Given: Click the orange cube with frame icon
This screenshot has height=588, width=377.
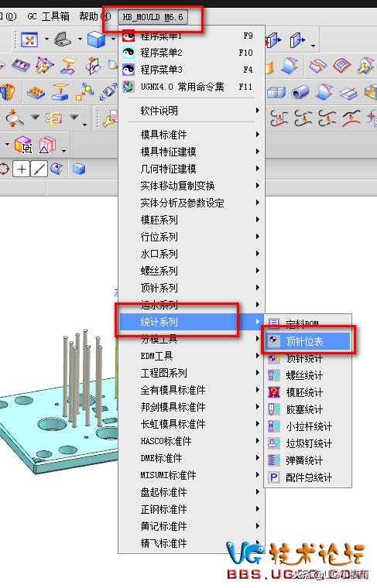Looking at the screenshot, I should coord(23,145).
